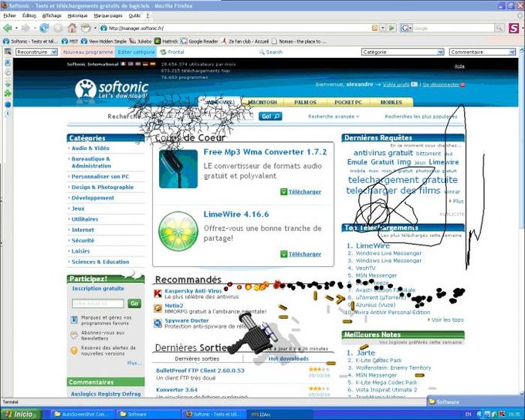The width and height of the screenshot is (525, 420).
Task: Click the Softonic logo
Action: pyautogui.click(x=111, y=90)
